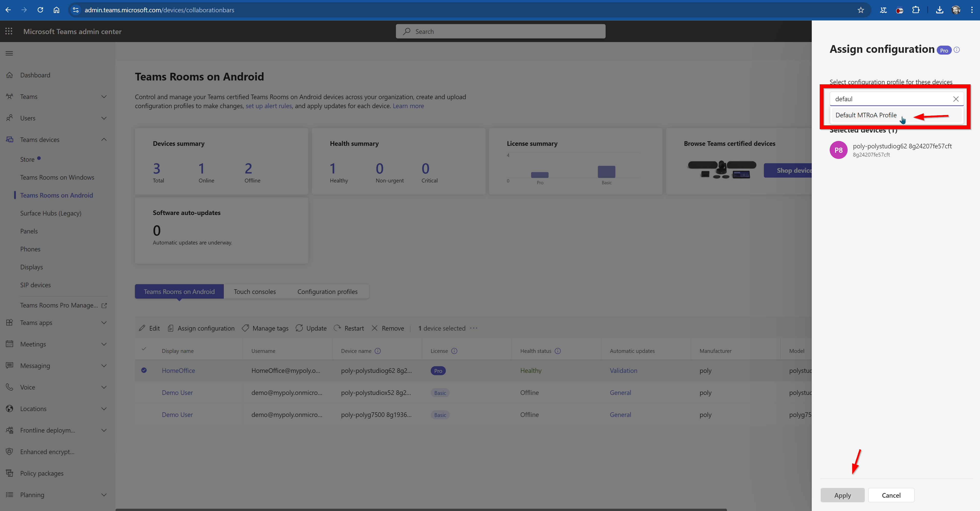
Task: Click the app launcher waffle icon
Action: point(9,31)
